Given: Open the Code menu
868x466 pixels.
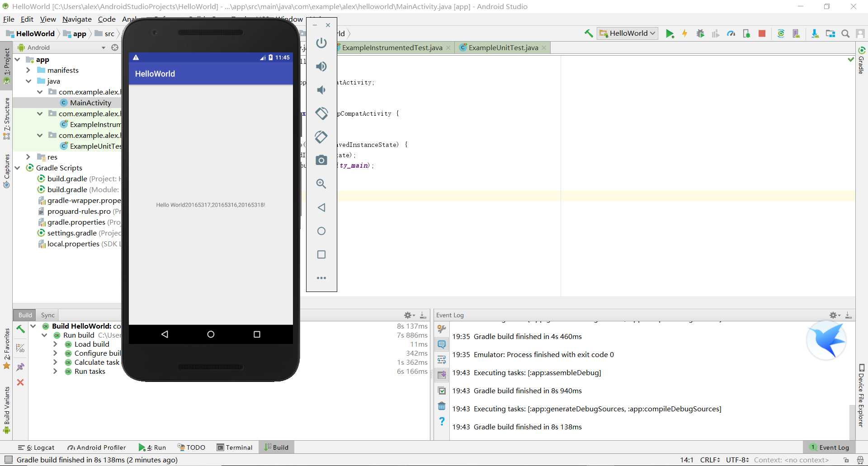Looking at the screenshot, I should (x=107, y=19).
